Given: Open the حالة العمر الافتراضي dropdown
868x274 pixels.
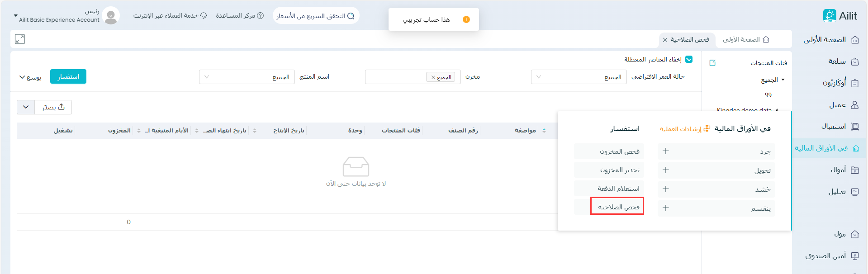Looking at the screenshot, I should coord(579,77).
